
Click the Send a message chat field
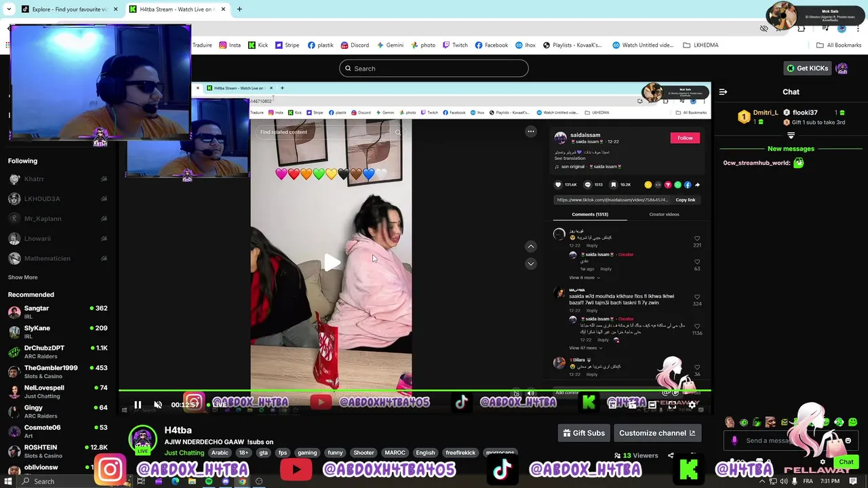tap(790, 441)
